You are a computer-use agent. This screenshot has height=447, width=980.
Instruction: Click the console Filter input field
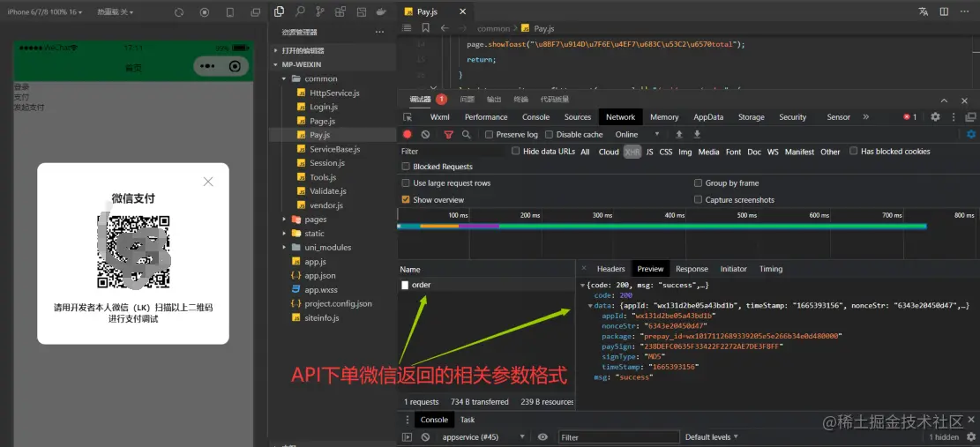[x=618, y=437]
